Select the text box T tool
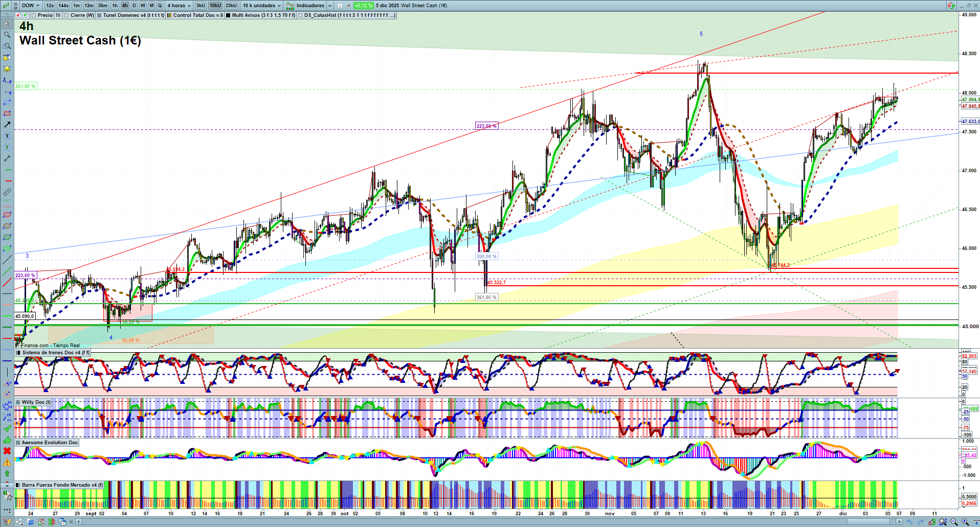 (x=7, y=136)
